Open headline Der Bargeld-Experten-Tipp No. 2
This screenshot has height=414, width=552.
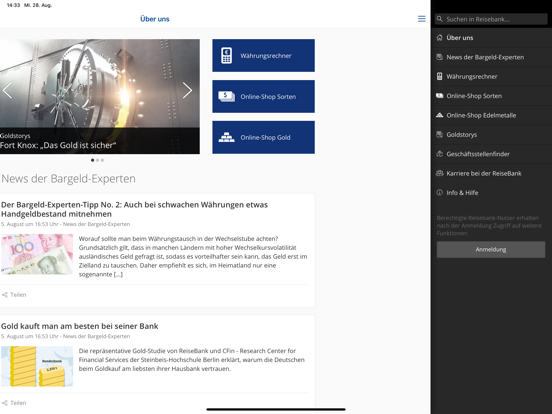[134, 209]
